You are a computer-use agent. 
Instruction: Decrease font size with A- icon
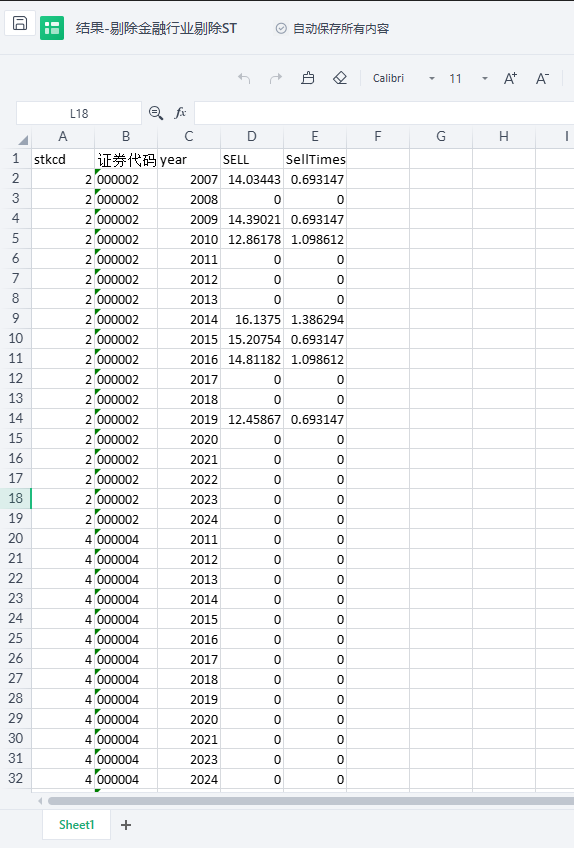(542, 78)
